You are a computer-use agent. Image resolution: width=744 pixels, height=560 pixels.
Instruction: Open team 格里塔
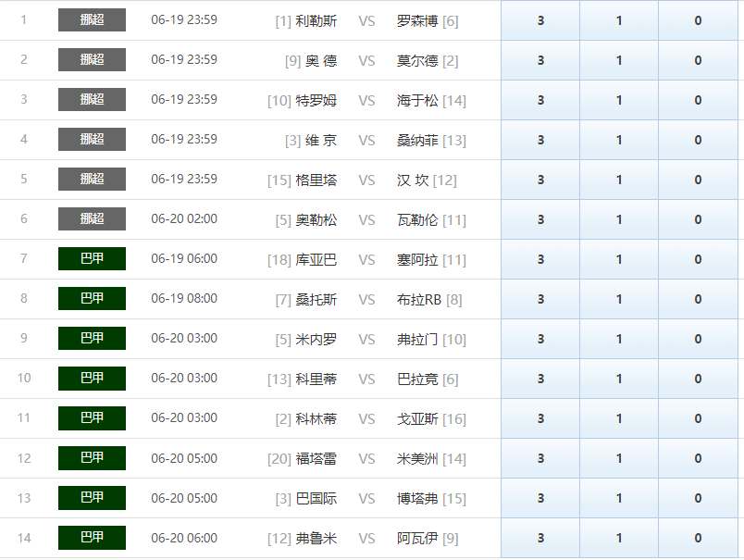point(316,180)
